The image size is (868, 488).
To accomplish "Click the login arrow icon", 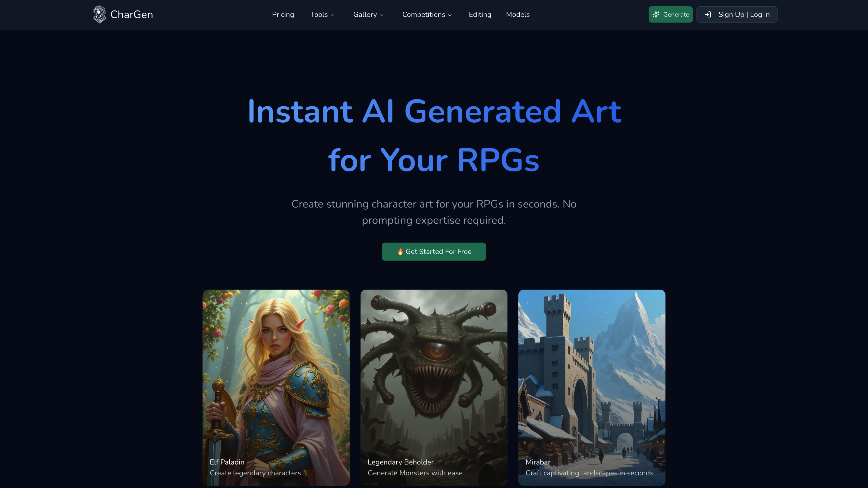I will (x=708, y=14).
